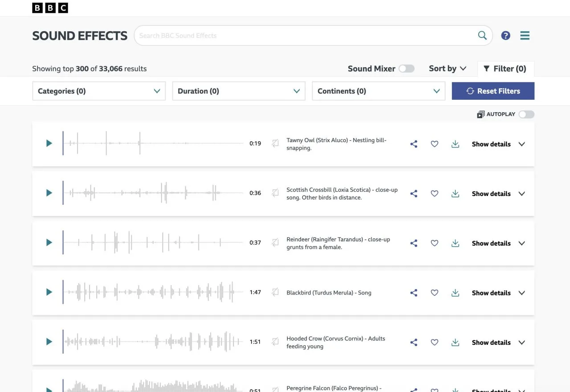Favourite the Tawny Owl sound

point(435,144)
